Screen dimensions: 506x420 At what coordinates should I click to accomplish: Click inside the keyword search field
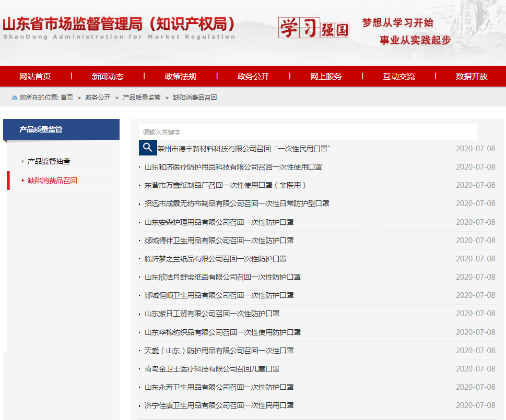tap(308, 132)
